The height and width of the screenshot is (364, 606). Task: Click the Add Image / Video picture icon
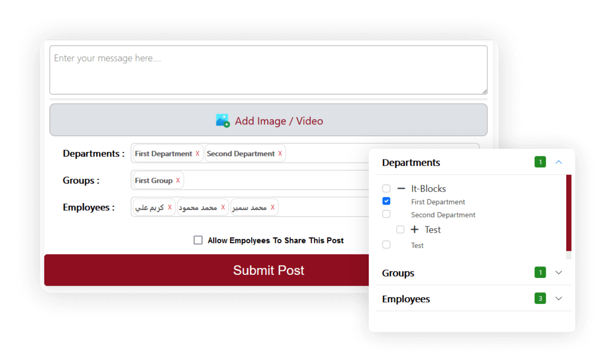[x=223, y=121]
